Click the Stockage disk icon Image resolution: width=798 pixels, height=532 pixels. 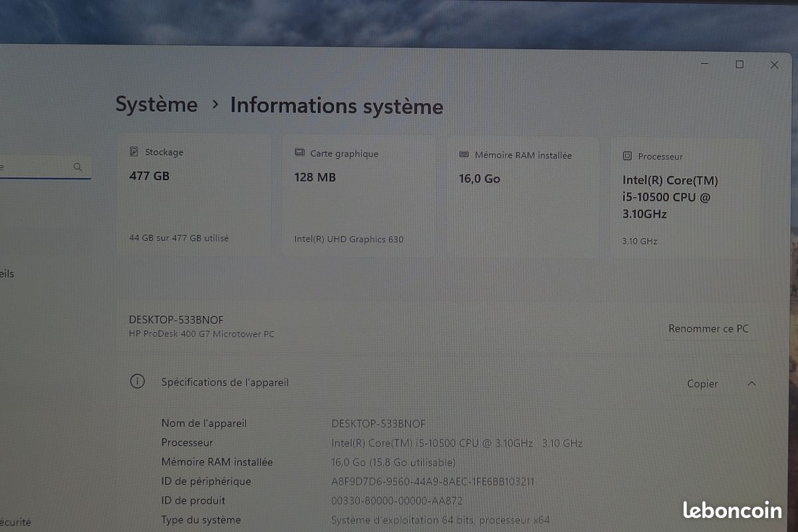point(134,152)
